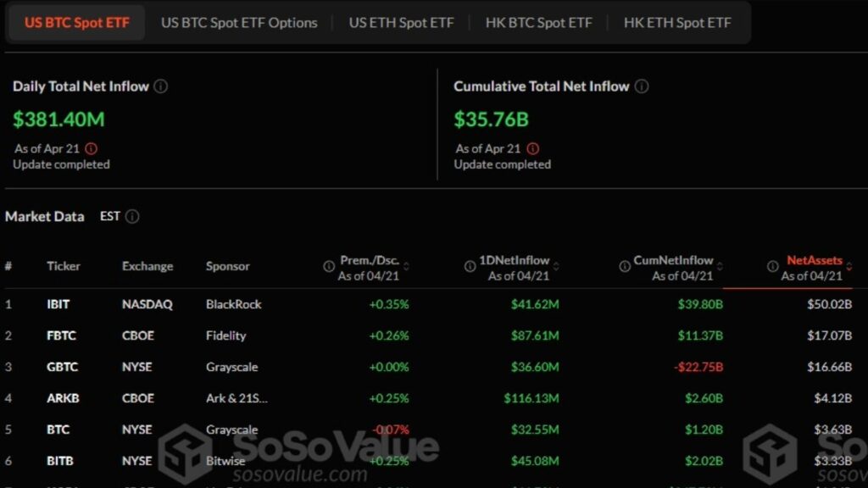868x488 pixels.
Task: Click info icon next to EST label
Action: [132, 217]
